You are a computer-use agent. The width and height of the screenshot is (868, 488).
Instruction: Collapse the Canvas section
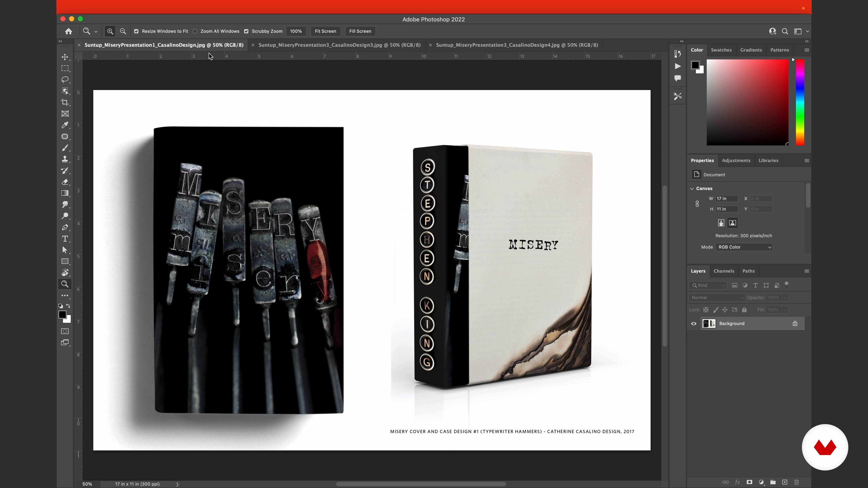point(692,189)
